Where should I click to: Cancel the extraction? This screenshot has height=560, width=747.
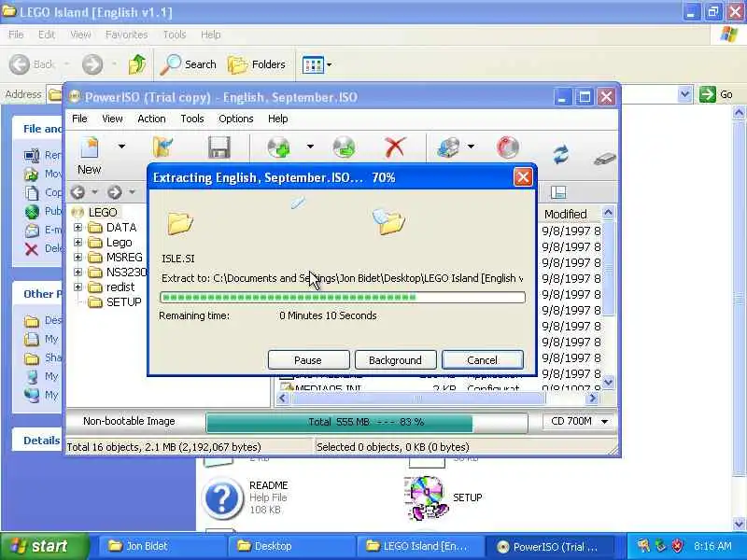coord(483,360)
